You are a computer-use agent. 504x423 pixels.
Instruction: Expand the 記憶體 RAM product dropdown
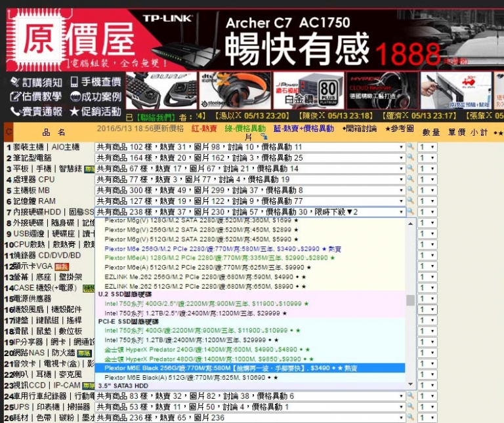click(250, 201)
